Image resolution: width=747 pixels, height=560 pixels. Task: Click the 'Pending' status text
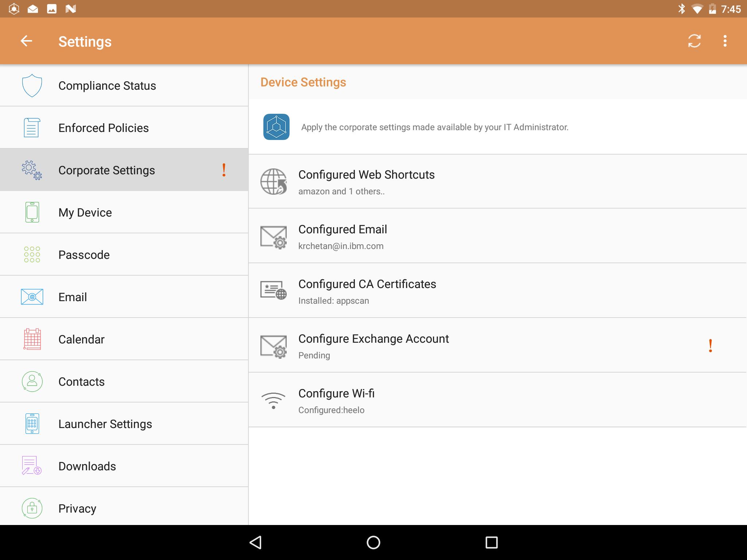pyautogui.click(x=314, y=355)
